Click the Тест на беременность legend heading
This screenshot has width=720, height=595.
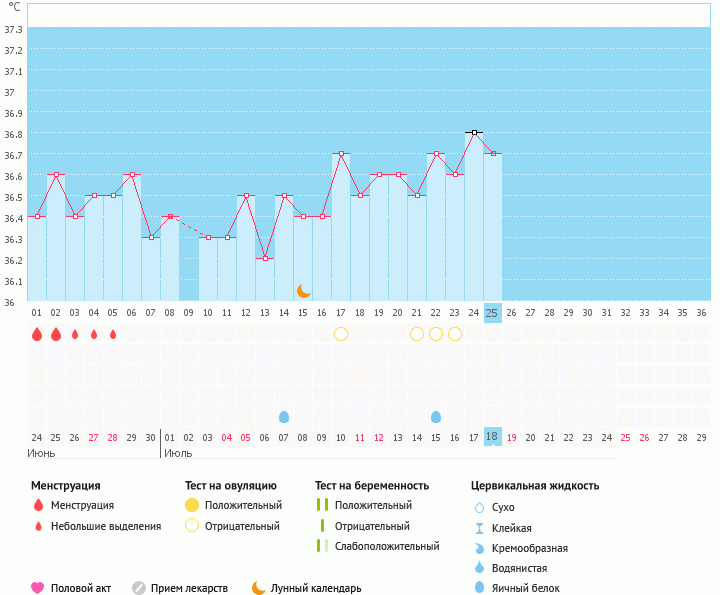pos(371,486)
